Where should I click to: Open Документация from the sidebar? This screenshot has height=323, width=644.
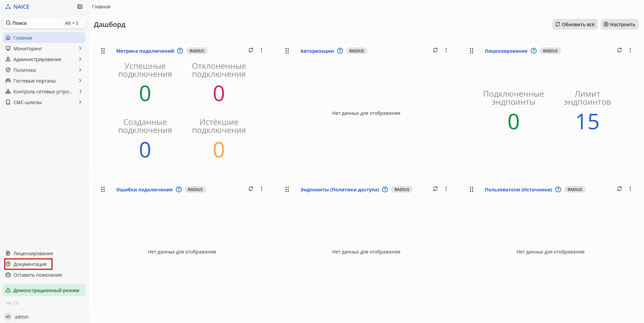point(30,264)
